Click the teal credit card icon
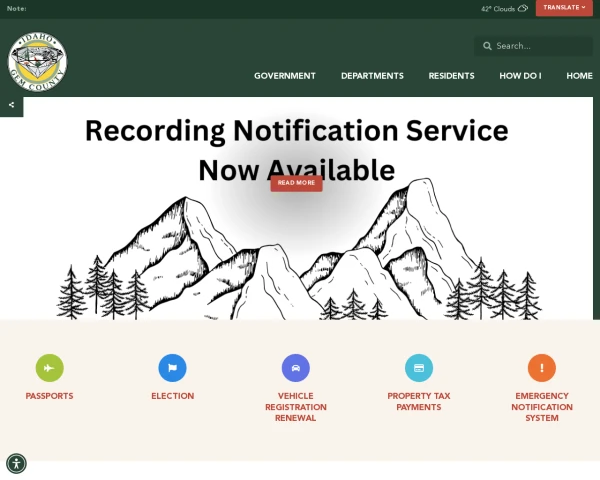 419,368
